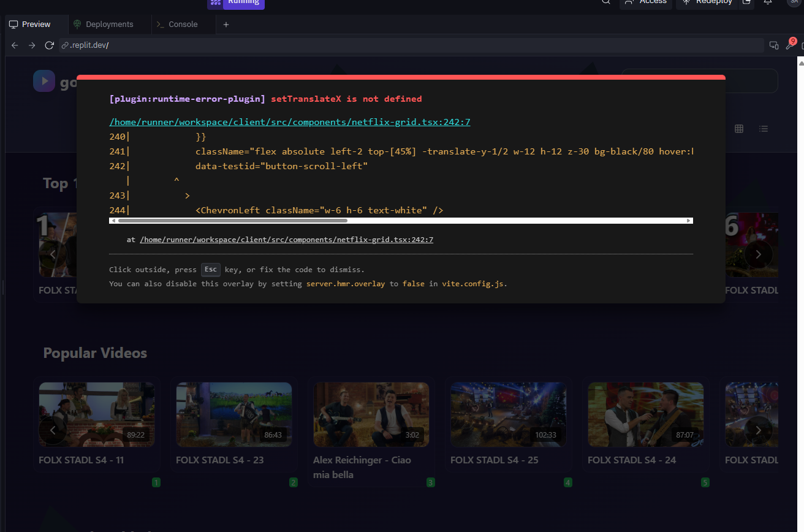Open FOLX STADL S4 - 25 thumbnail
The image size is (804, 532).
(509, 414)
